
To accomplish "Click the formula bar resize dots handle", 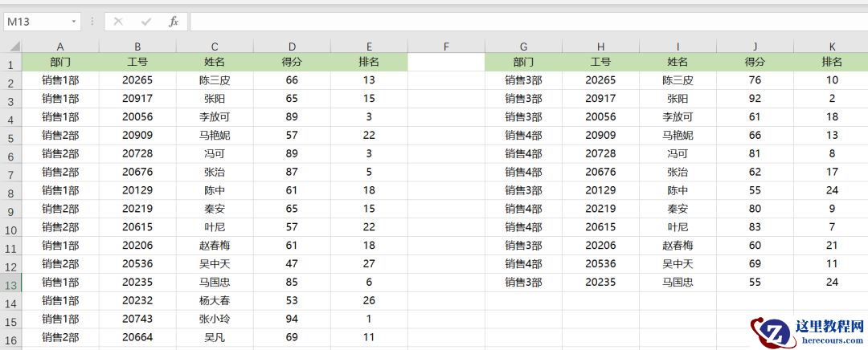I will 92,22.
